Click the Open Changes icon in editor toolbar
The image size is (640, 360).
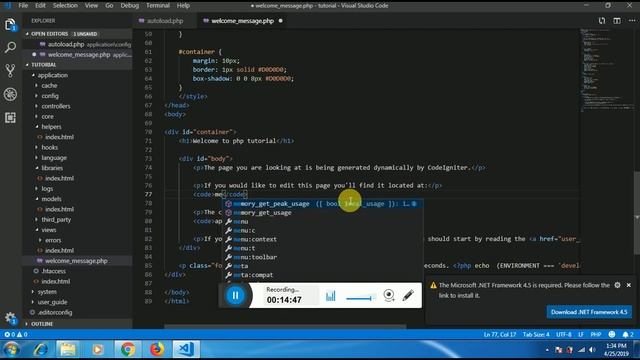(602, 21)
